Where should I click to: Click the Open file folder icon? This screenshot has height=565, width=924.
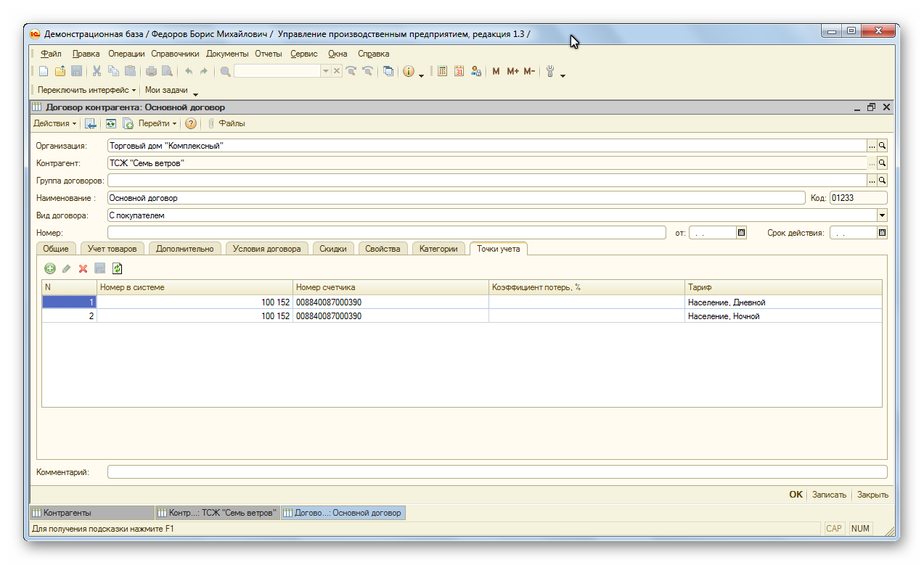coord(60,71)
